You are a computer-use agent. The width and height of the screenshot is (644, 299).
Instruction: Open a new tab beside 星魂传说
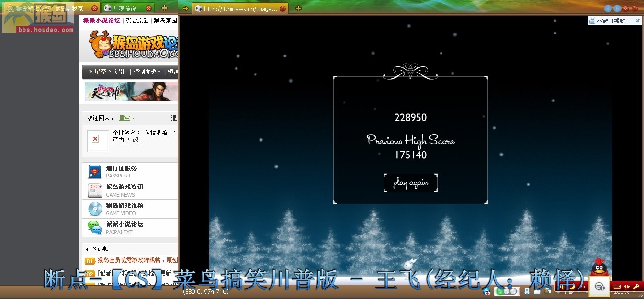(164, 8)
